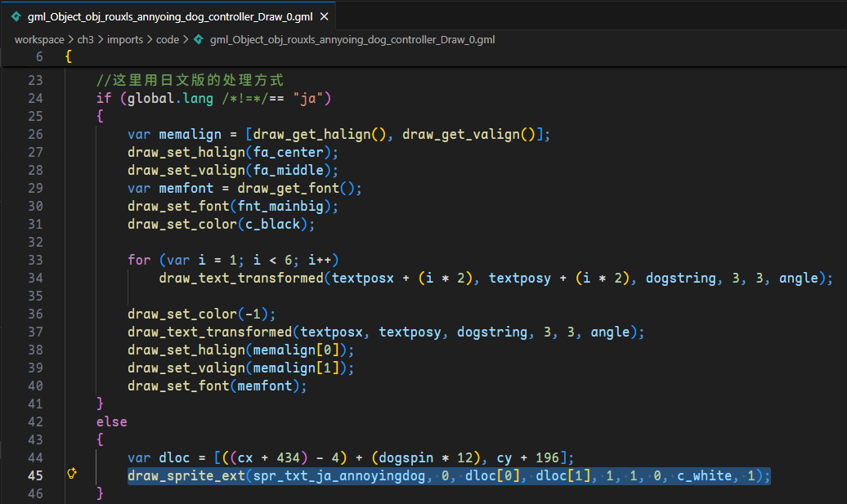Select the gml_Object_obj_rouxls_annyoing_dog_controller_Draw_0.gml tab

169,16
